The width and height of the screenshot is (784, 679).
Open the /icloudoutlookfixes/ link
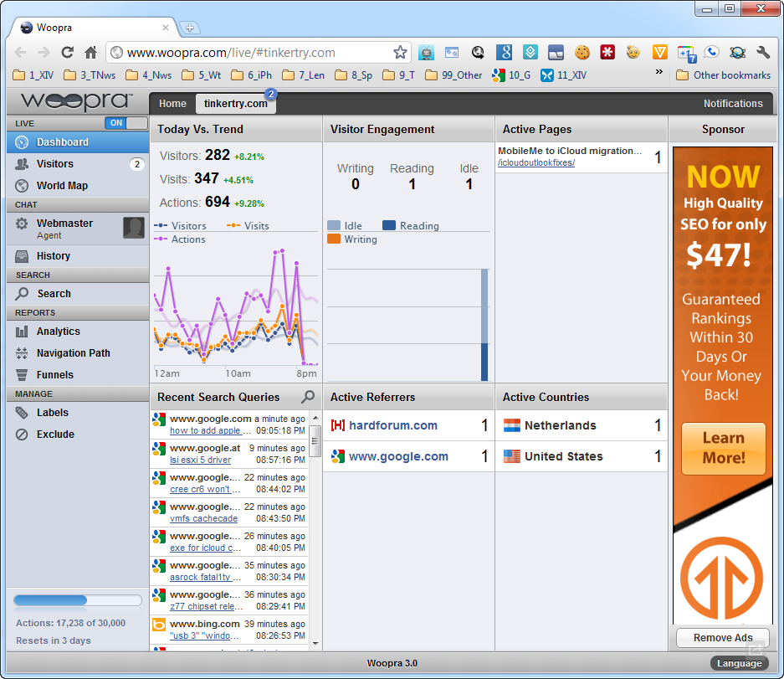coord(536,162)
